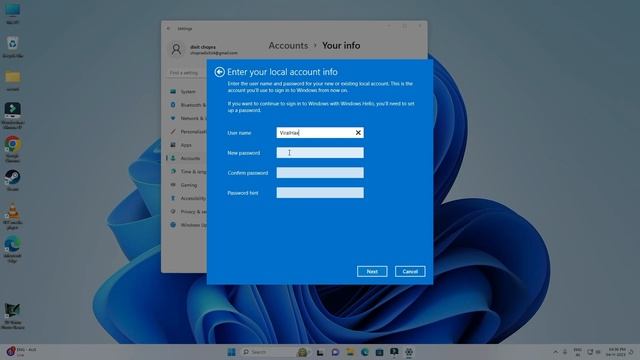Launch VLC media player from the desktop
The width and height of the screenshot is (640, 360).
pos(13,216)
